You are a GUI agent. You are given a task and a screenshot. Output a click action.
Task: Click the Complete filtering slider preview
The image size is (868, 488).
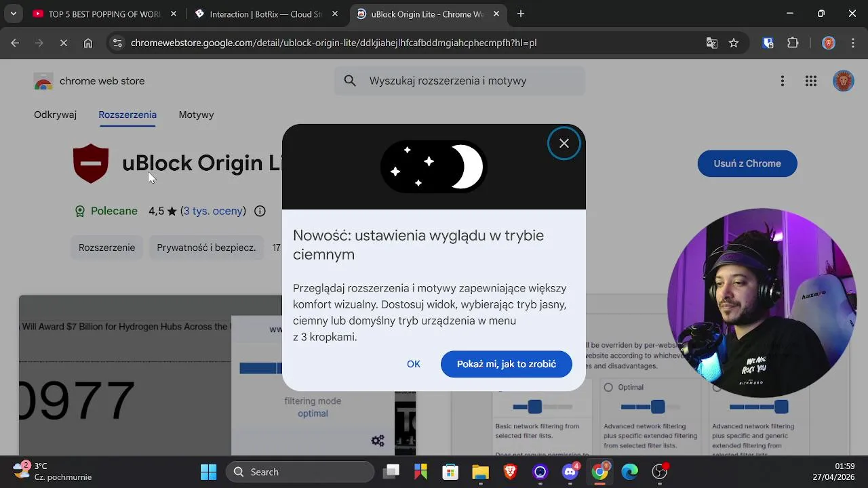759,407
